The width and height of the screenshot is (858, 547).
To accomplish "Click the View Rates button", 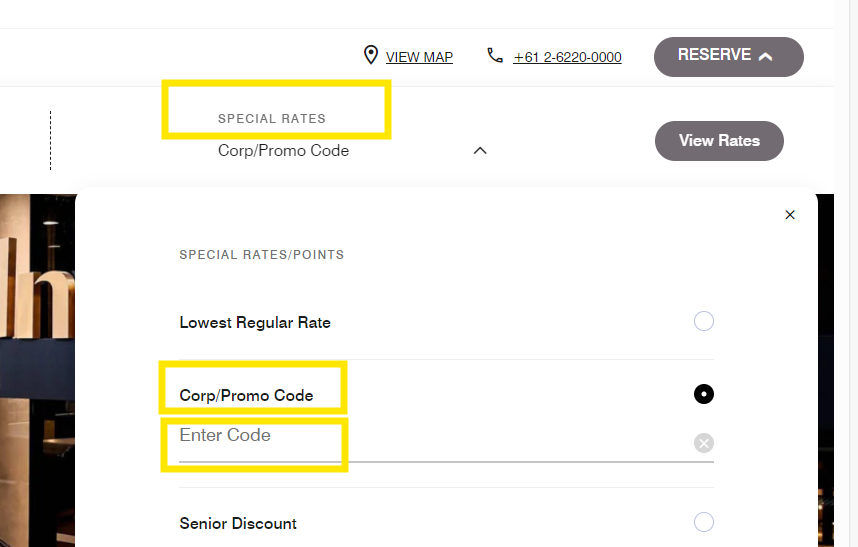I will coord(719,141).
